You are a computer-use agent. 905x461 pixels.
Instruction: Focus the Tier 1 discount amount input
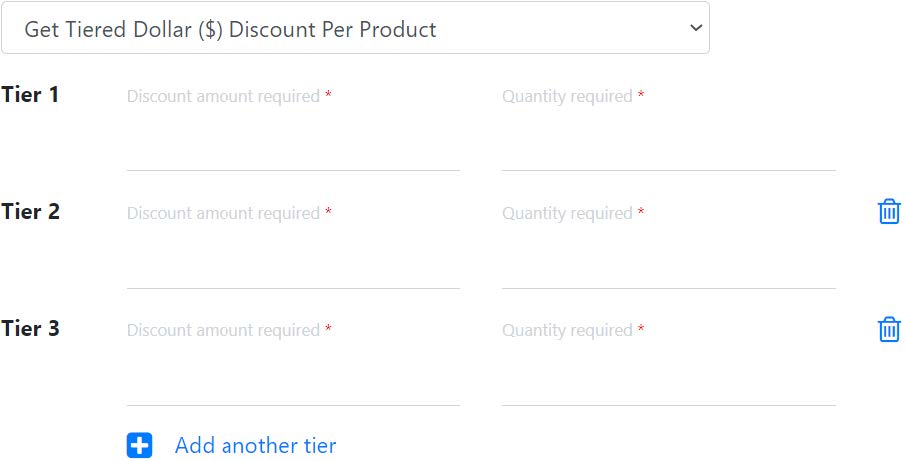(293, 146)
